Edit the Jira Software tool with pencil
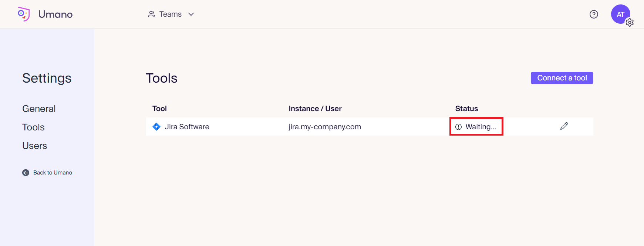The image size is (644, 246). 564,126
